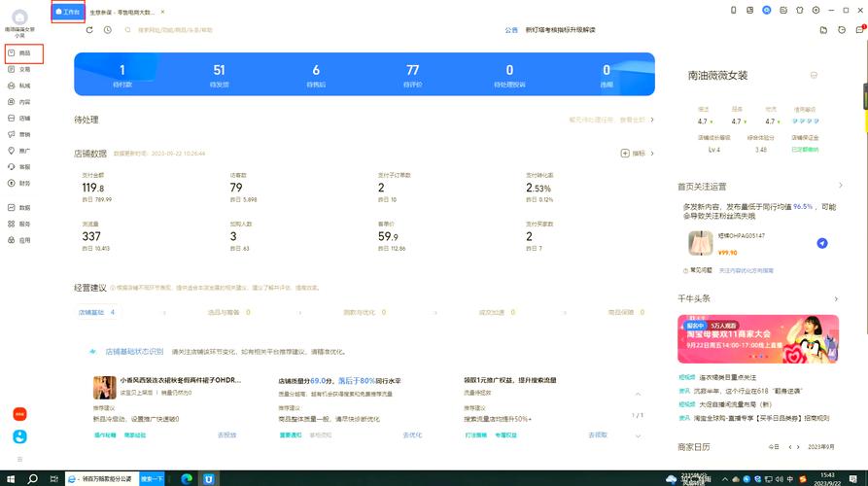Click the blue round assistant icon in sidebar
The image size is (868, 486).
[20, 436]
